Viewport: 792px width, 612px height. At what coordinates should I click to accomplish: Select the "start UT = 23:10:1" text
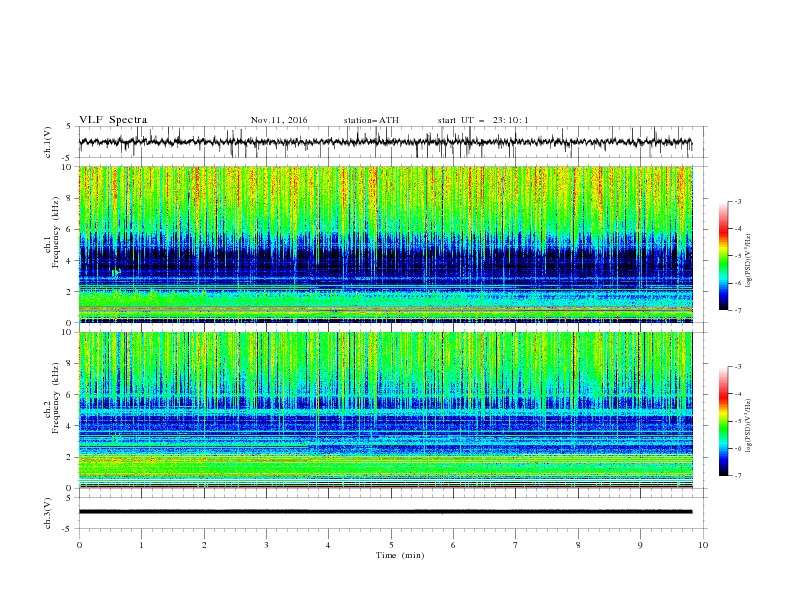483,120
